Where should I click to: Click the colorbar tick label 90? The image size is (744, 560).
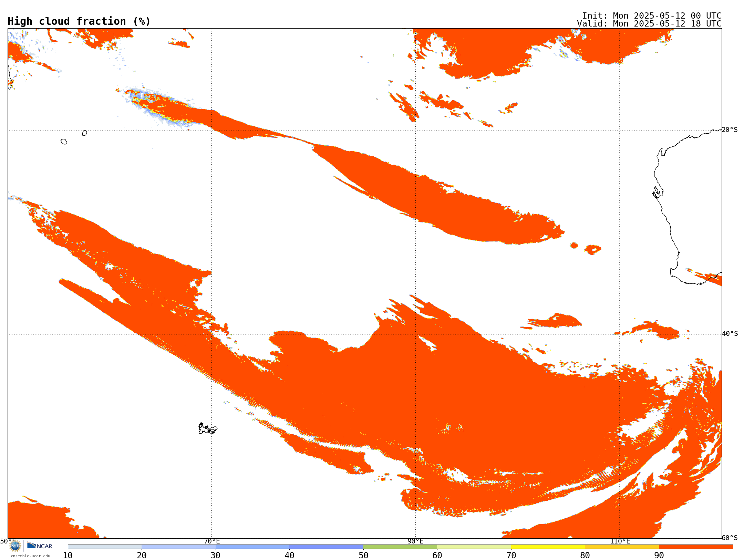pyautogui.click(x=659, y=556)
